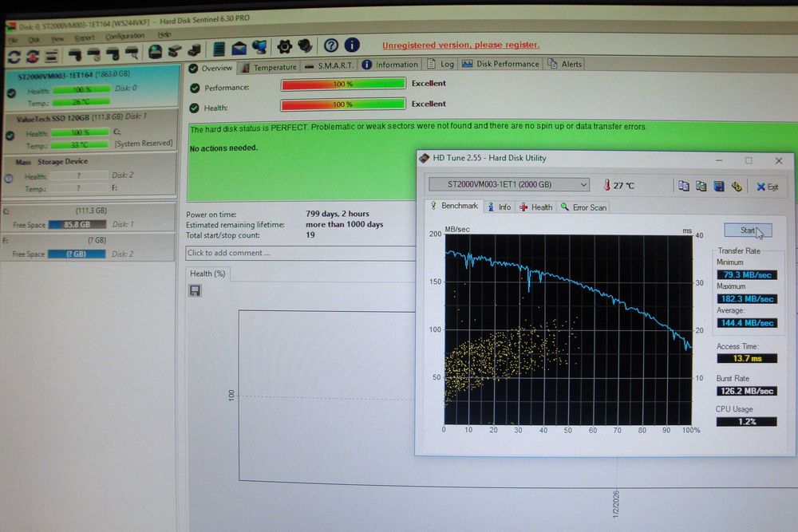
Task: Click the Exit button in HD Tune
Action: (767, 187)
